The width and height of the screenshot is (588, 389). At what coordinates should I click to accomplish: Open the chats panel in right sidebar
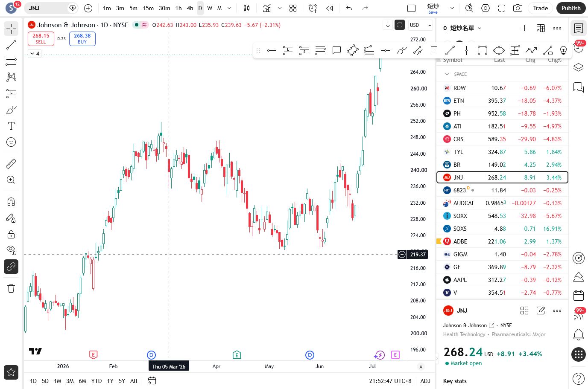[x=579, y=87]
